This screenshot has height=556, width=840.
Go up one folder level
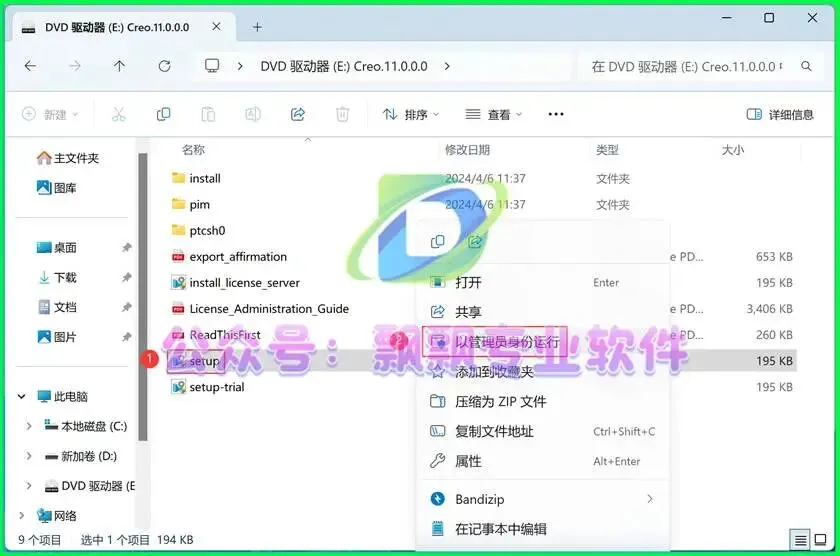click(x=119, y=66)
